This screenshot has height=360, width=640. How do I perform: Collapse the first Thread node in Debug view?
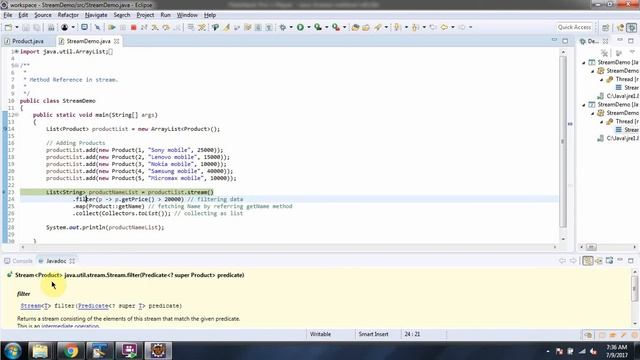coord(602,80)
